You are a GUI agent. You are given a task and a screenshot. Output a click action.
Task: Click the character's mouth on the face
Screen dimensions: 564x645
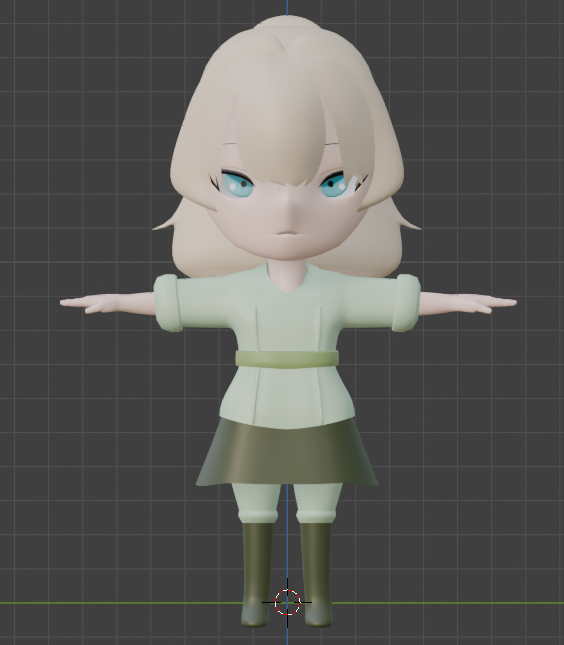coord(288,233)
